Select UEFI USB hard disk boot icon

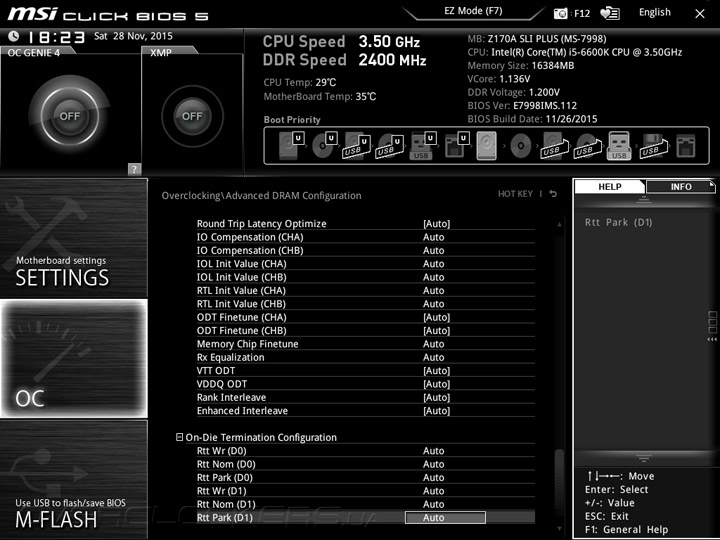pos(357,146)
